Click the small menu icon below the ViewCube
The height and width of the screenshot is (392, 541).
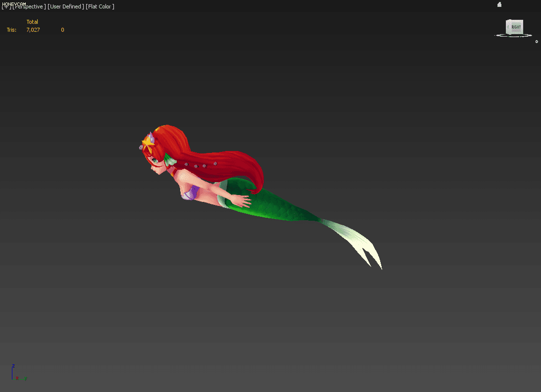coord(536,42)
